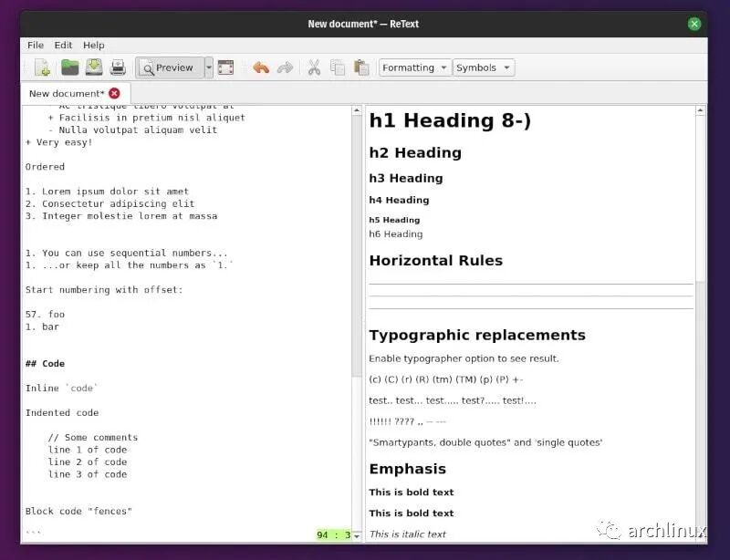Click 'Enable typographer option to see result.'

click(464, 358)
